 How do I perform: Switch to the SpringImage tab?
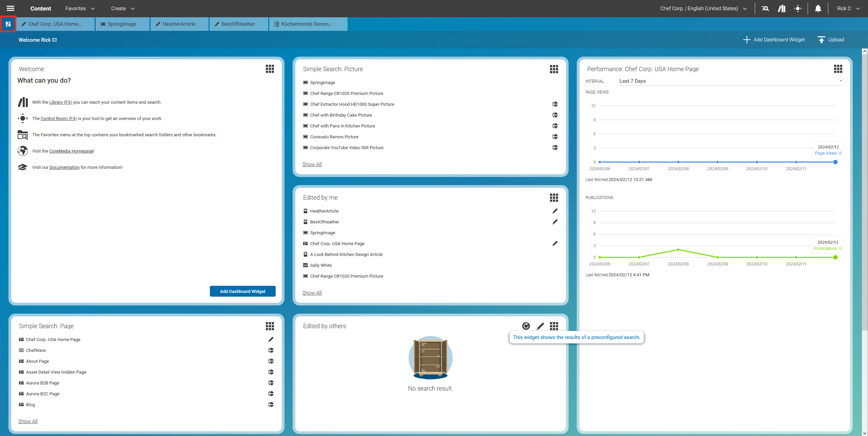122,24
